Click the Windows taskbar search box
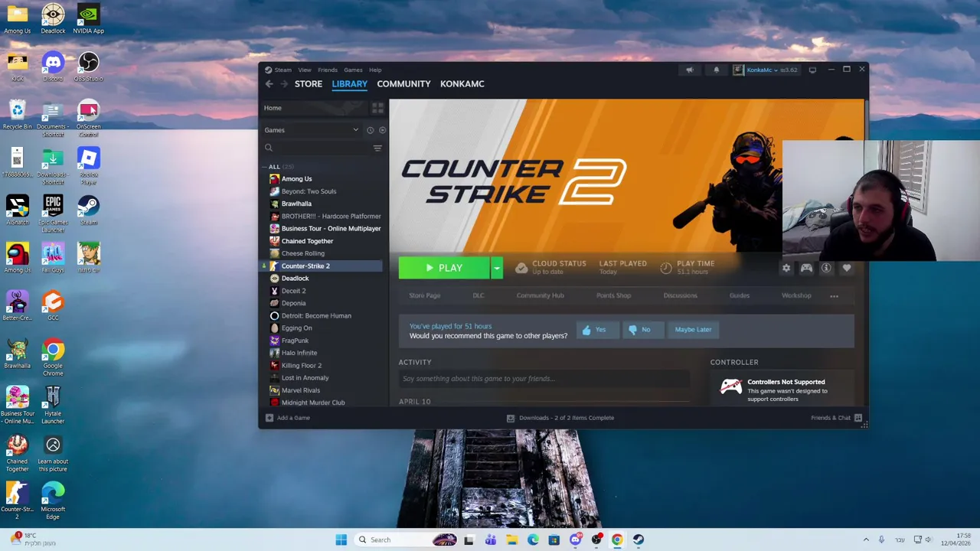980x551 pixels. click(407, 540)
